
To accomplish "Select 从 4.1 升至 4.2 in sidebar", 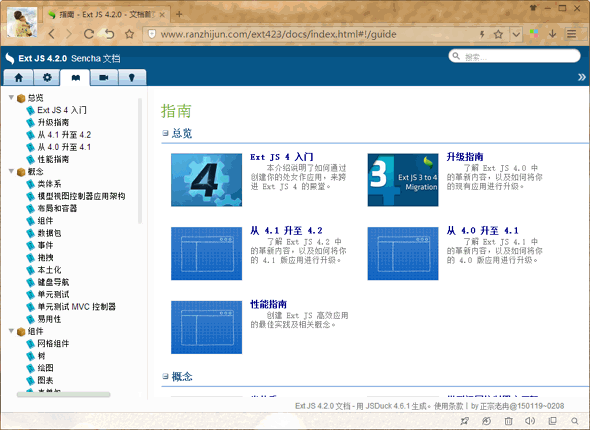I will 64,135.
